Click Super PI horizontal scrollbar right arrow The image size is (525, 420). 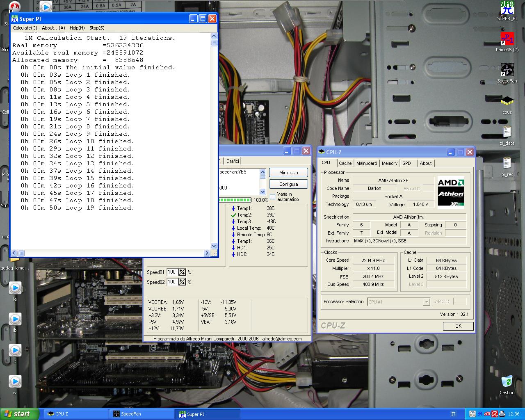click(x=207, y=253)
